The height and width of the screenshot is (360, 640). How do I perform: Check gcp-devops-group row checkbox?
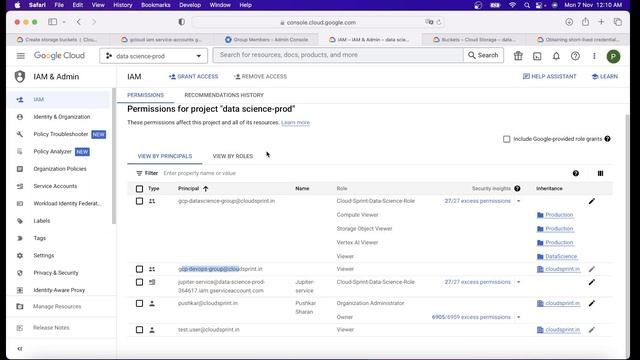pos(139,269)
